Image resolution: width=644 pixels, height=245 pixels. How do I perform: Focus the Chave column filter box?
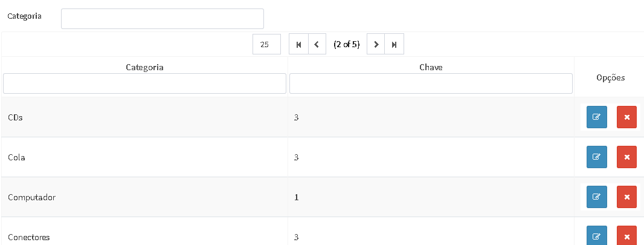point(431,83)
